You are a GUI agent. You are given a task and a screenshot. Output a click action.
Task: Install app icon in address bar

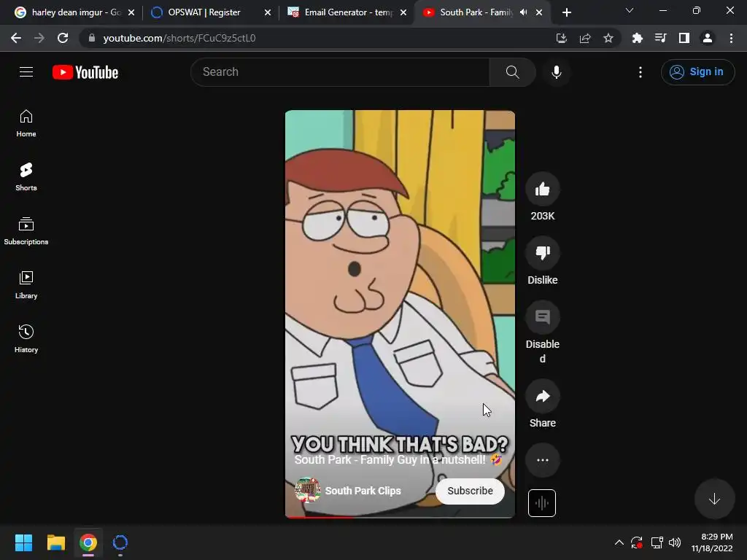point(562,38)
